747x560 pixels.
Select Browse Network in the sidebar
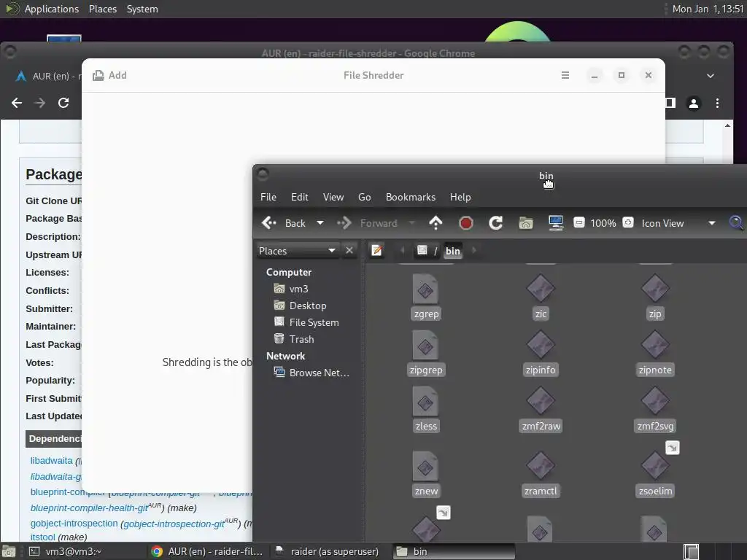(x=312, y=373)
